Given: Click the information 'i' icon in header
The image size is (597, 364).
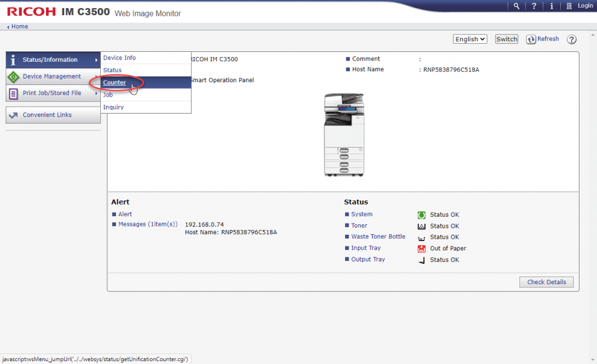Looking at the screenshot, I should point(552,6).
